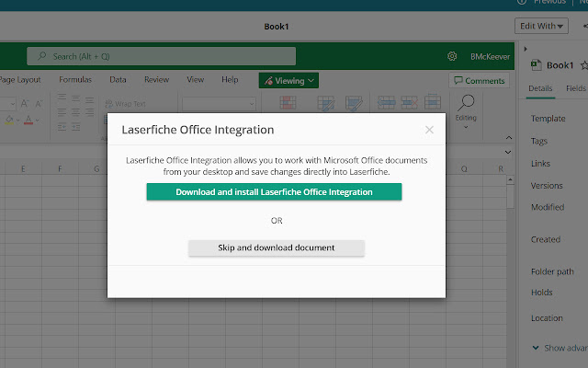
Task: Click Skip and download document button
Action: (x=276, y=247)
